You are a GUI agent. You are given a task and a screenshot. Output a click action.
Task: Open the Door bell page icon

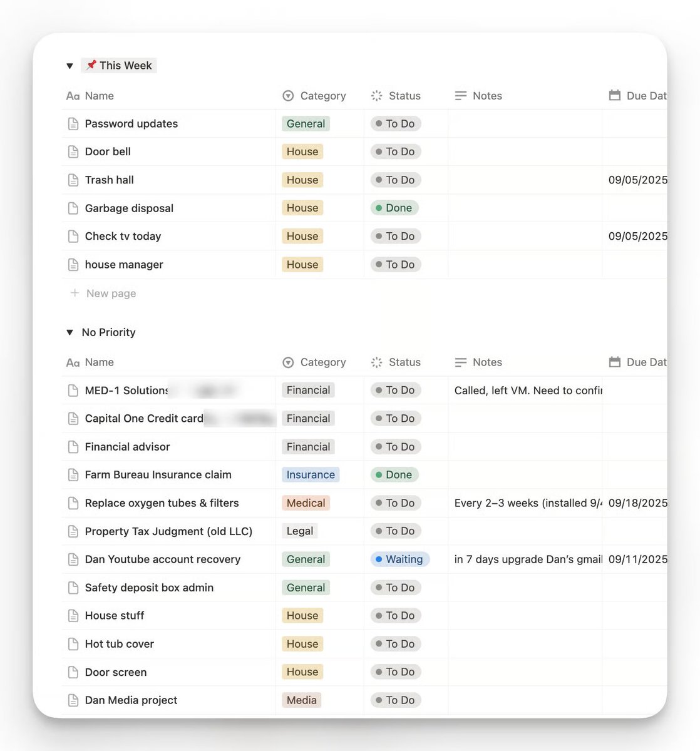73,152
